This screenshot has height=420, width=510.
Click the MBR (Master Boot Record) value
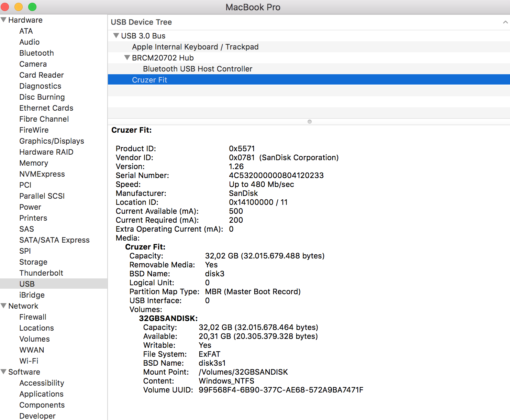click(253, 291)
